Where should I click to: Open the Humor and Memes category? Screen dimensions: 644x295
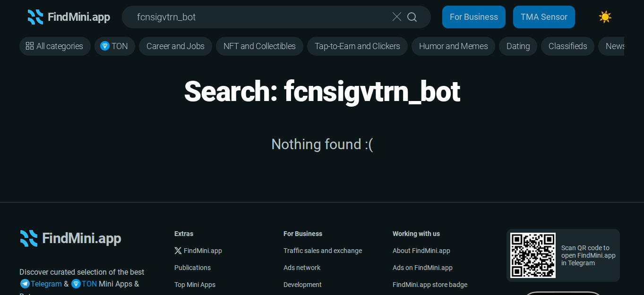(453, 46)
